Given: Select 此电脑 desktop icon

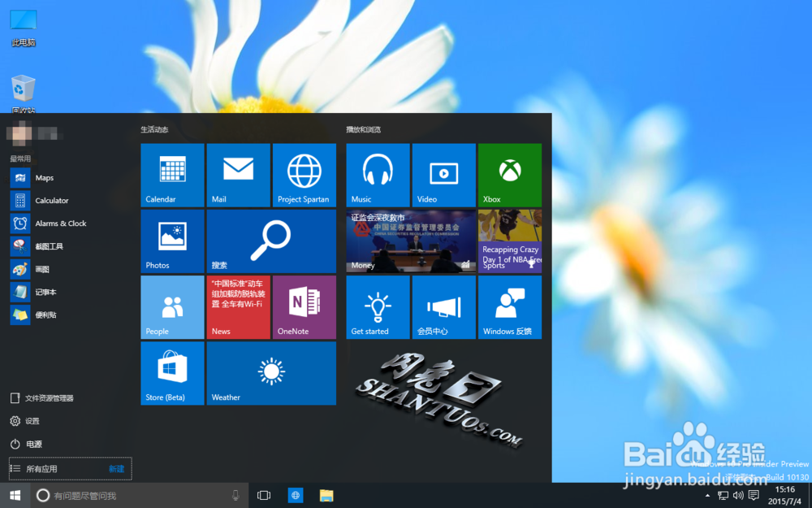Looking at the screenshot, I should (24, 28).
